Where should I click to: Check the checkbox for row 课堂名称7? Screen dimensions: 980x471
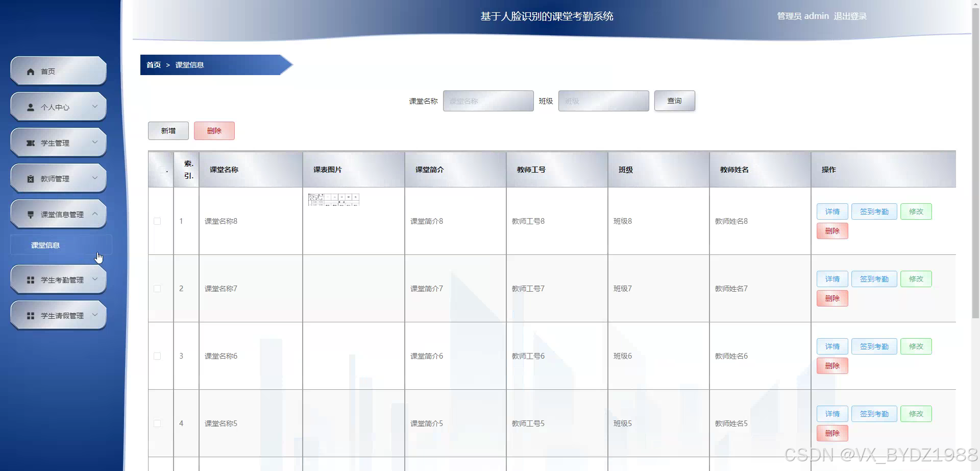pos(157,289)
